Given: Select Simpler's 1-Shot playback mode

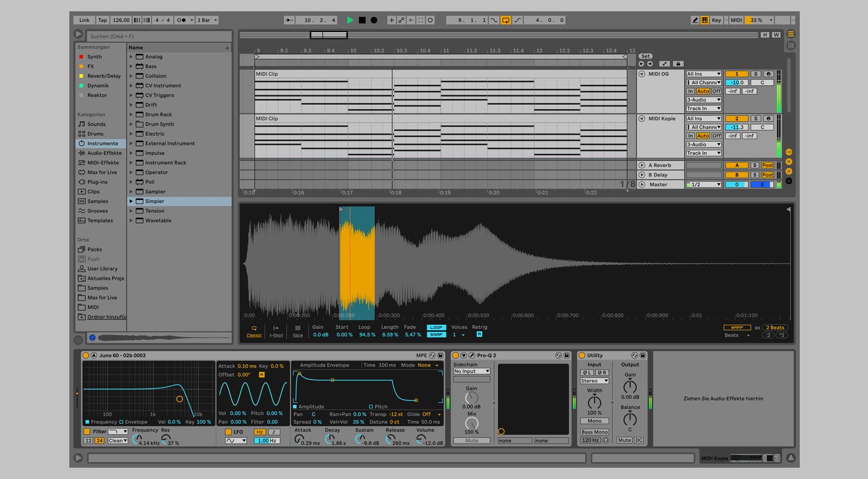Looking at the screenshot, I should [276, 331].
